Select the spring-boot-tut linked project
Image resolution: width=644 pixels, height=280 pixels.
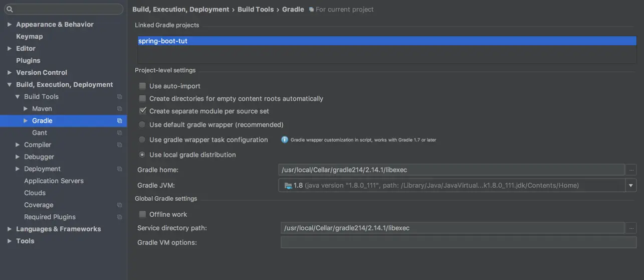click(163, 41)
